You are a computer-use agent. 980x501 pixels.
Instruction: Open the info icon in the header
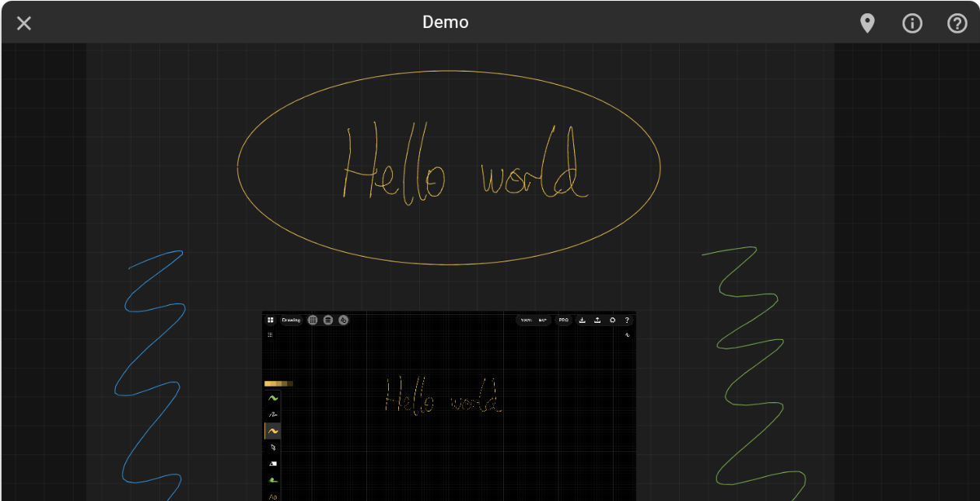[x=912, y=23]
